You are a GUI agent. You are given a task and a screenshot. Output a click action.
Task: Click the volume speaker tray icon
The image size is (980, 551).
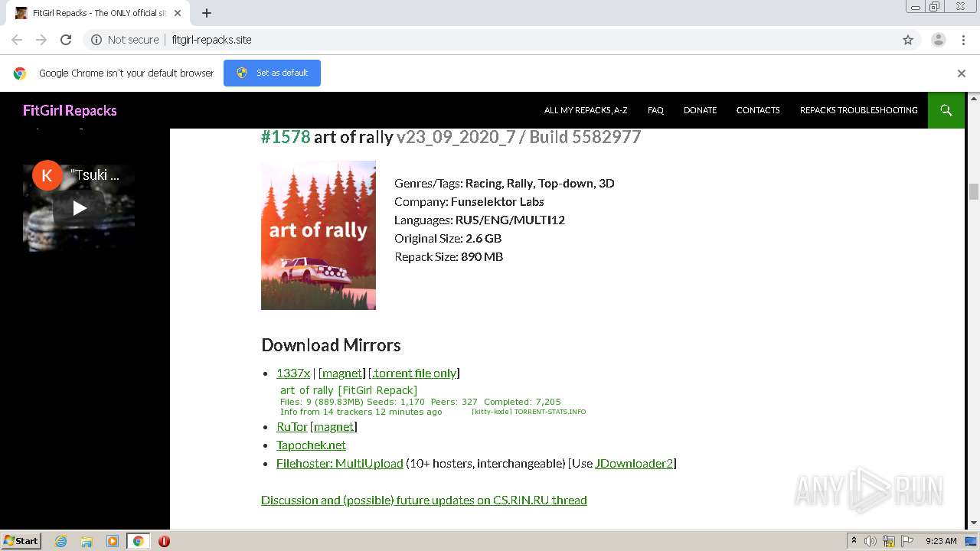point(871,541)
